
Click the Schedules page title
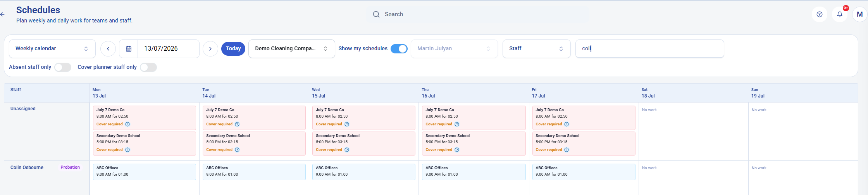38,10
